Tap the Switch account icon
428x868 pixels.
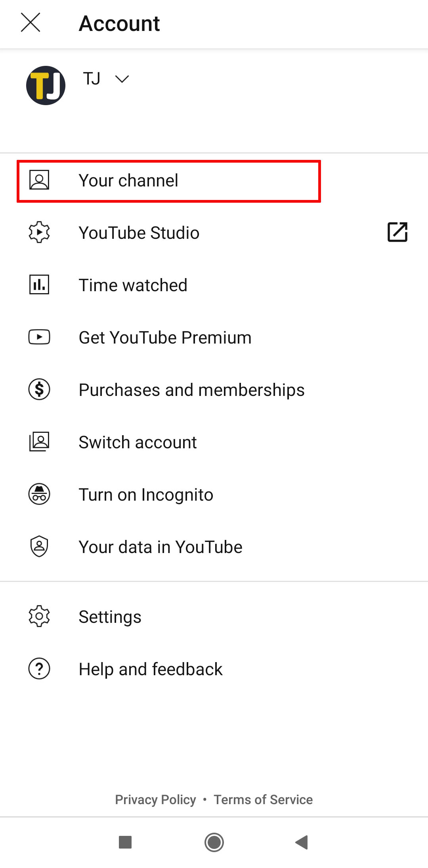(x=39, y=442)
